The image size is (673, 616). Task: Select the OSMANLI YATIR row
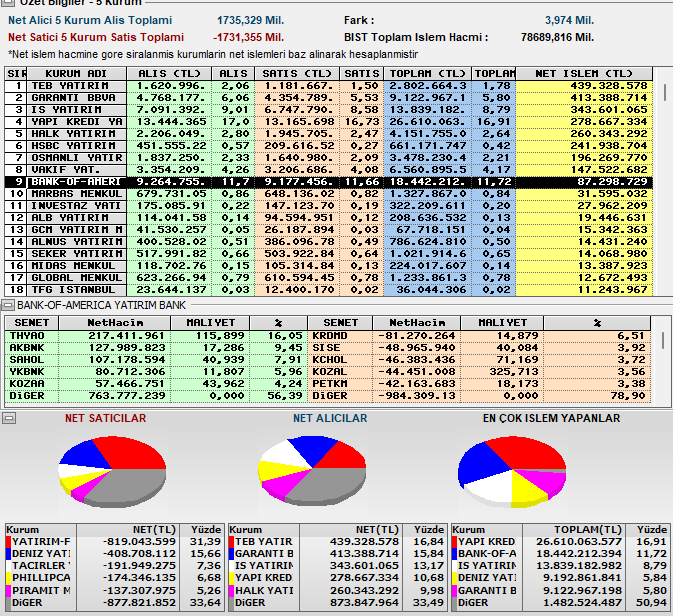pos(329,158)
